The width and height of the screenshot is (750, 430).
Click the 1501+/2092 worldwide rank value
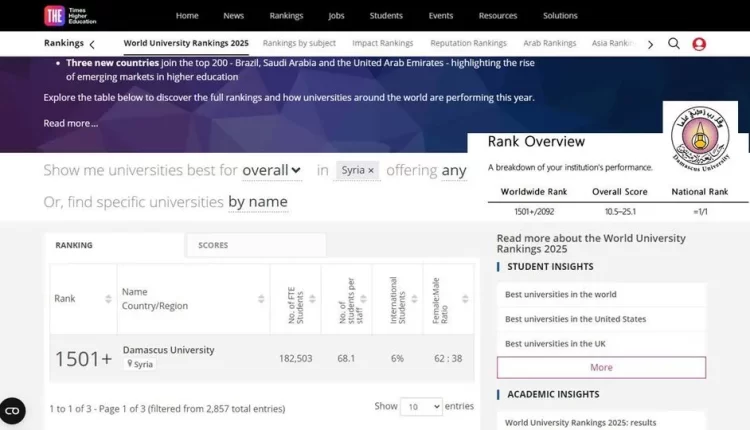click(534, 211)
